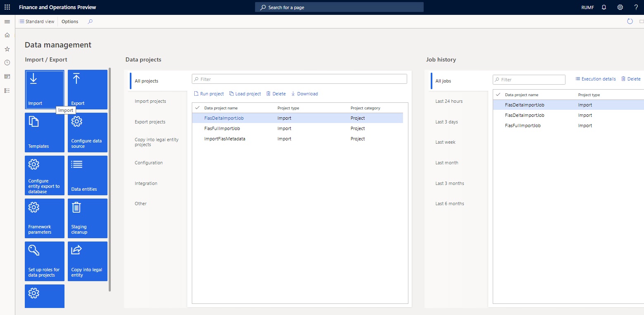Open the notifications bell
This screenshot has width=644, height=315.
pos(604,7)
